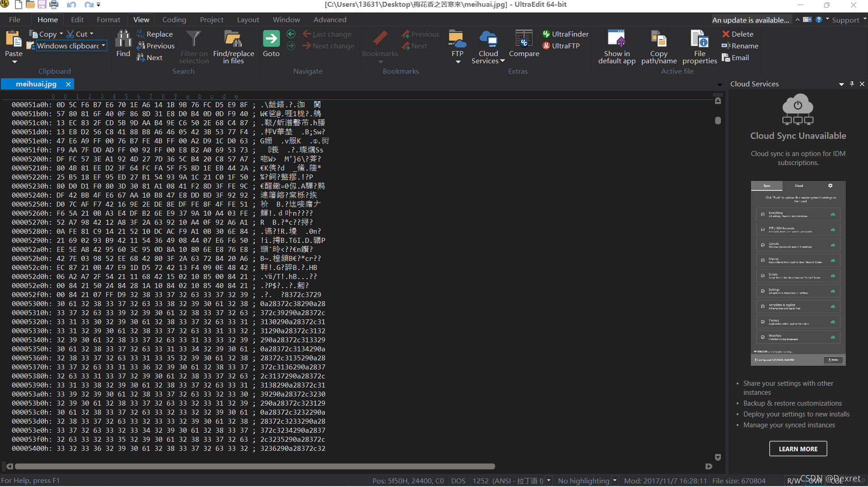Click the Paste clipboard icon
This screenshot has width=868, height=487.
pos(14,40)
